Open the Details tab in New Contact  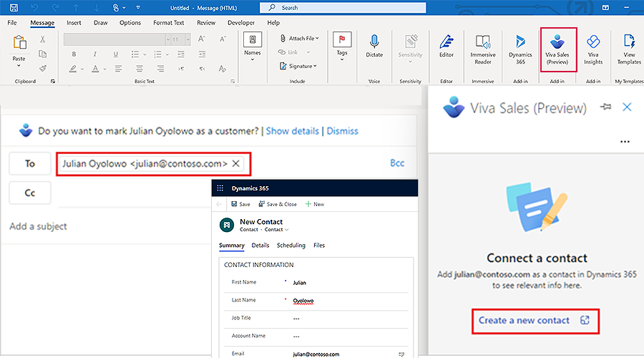(260, 245)
